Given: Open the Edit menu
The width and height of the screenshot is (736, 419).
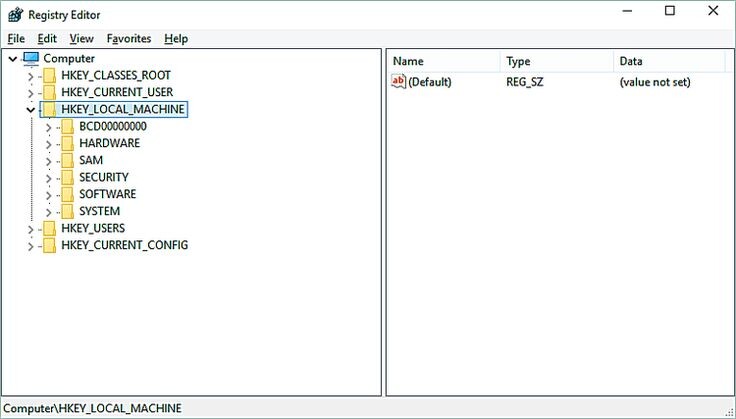Looking at the screenshot, I should pos(47,38).
